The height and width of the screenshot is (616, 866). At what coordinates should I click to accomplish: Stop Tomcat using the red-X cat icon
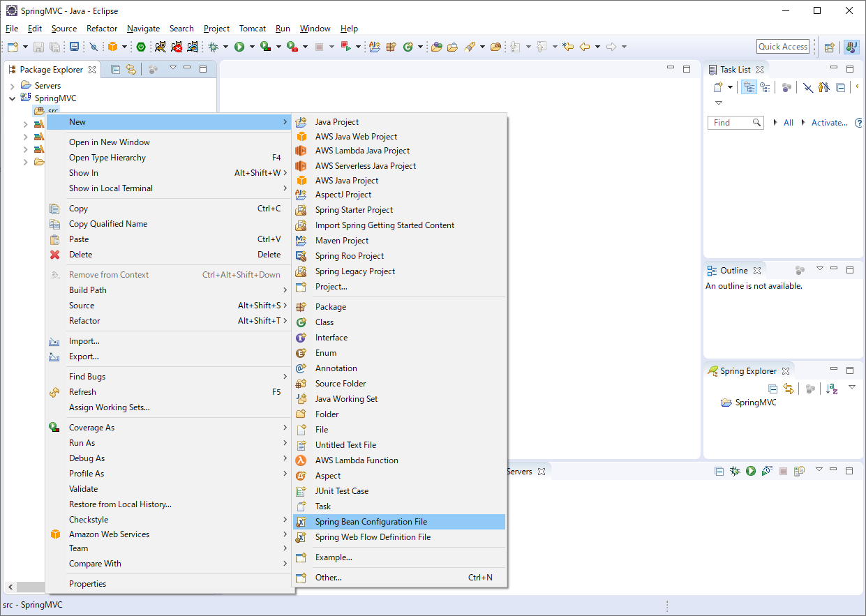point(177,47)
